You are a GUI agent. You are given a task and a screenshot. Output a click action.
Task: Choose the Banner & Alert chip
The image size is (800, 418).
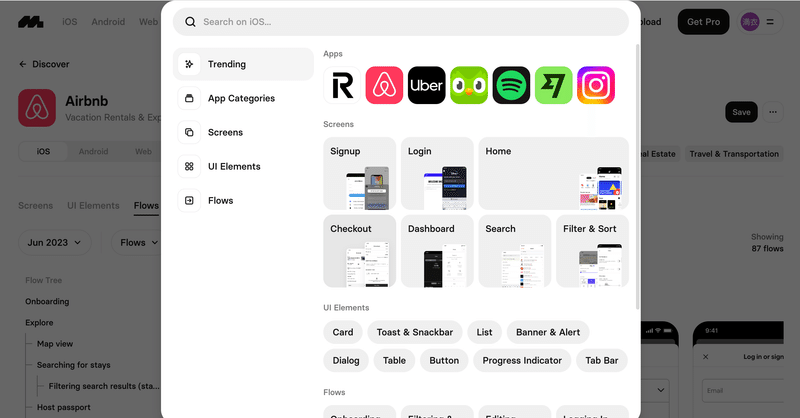pyautogui.click(x=548, y=332)
